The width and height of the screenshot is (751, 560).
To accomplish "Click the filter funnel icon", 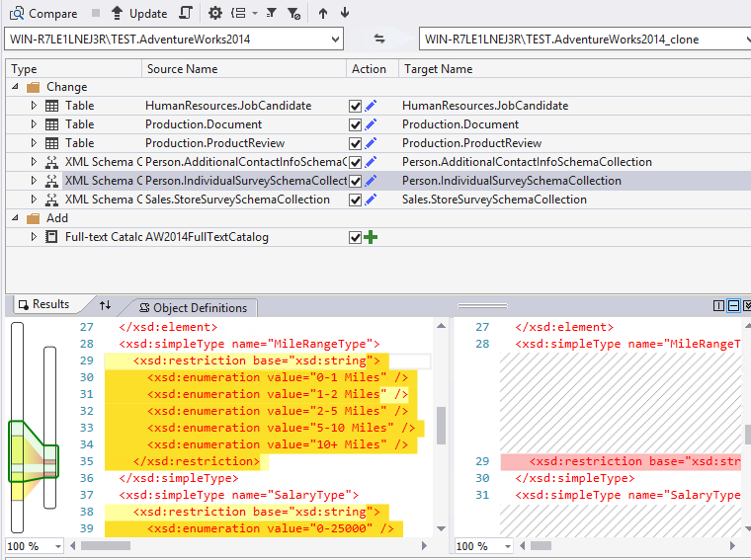I will tap(271, 13).
